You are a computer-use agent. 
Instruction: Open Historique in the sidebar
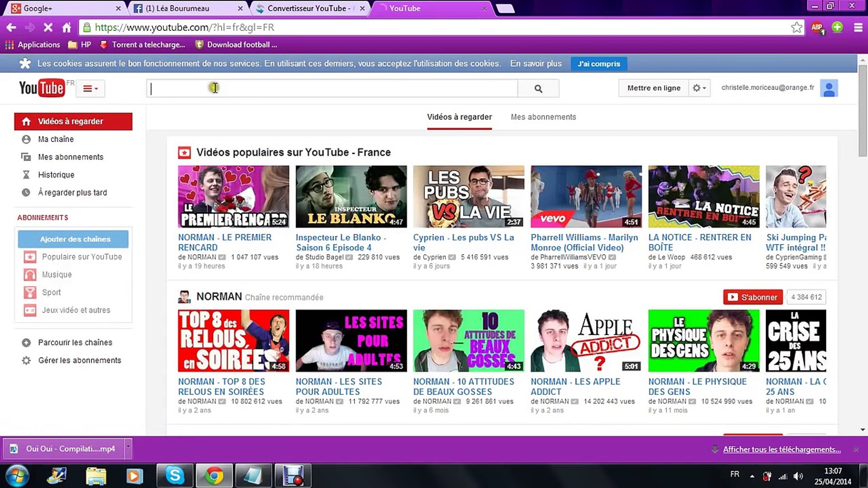tap(56, 175)
